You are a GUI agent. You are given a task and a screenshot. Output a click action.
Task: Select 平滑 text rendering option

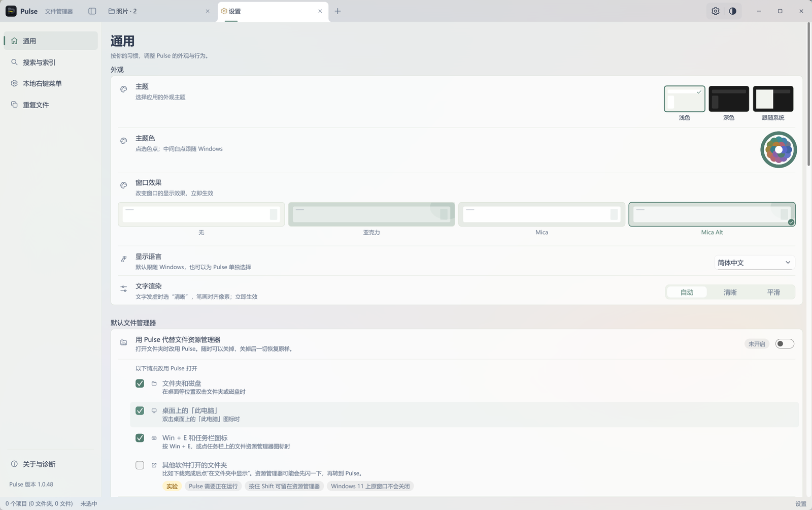[x=773, y=292]
